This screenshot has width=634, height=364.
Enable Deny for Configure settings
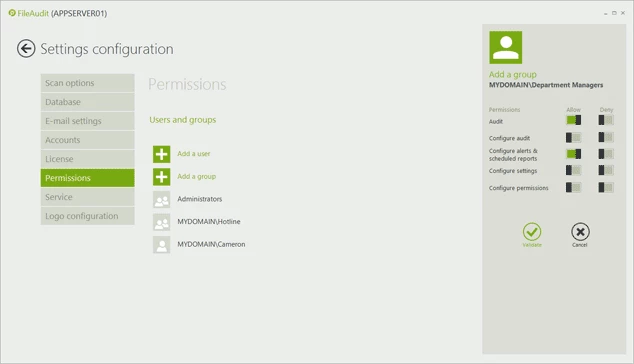(x=606, y=170)
